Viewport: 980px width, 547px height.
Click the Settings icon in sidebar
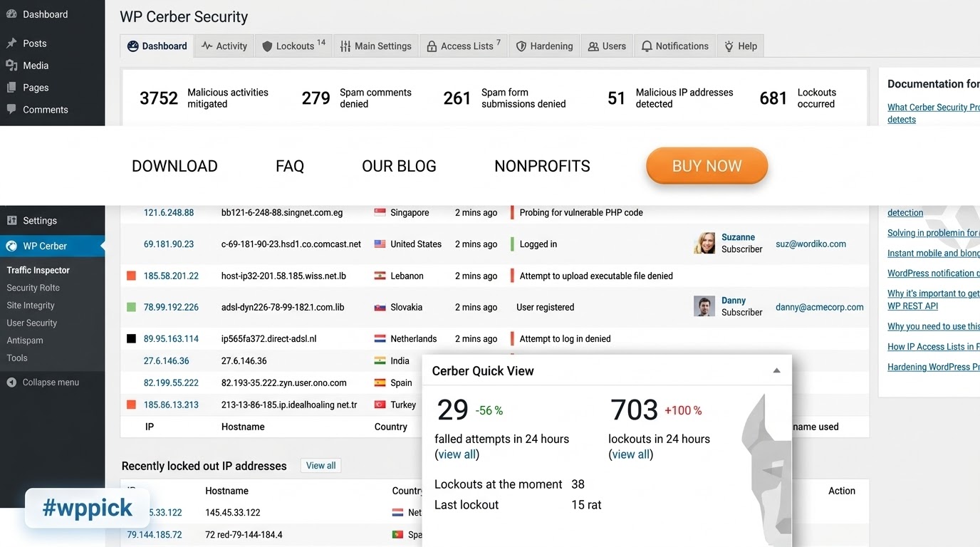click(11, 221)
